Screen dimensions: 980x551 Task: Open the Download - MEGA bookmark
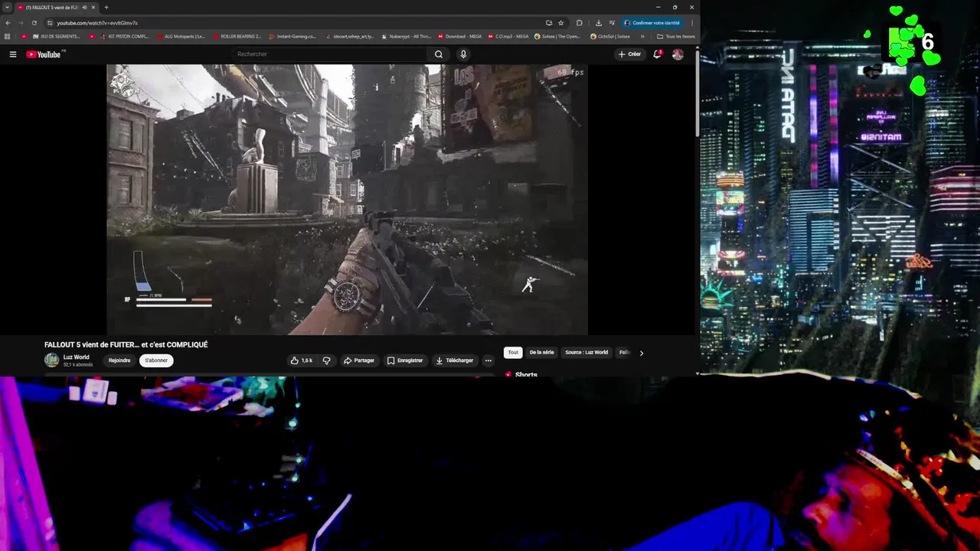coord(459,37)
